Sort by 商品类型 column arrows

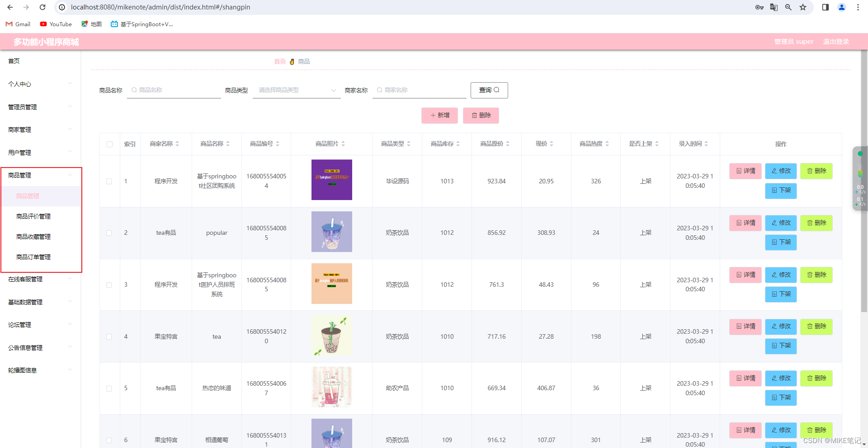[x=409, y=144]
